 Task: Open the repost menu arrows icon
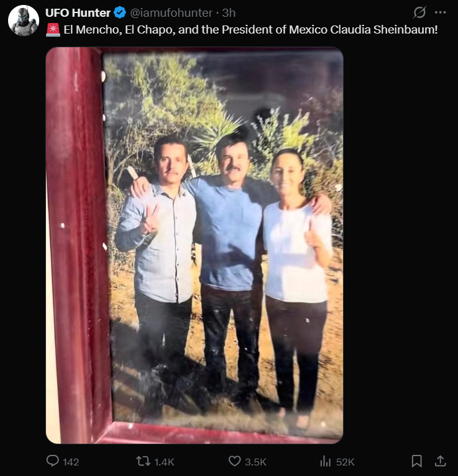tap(144, 462)
